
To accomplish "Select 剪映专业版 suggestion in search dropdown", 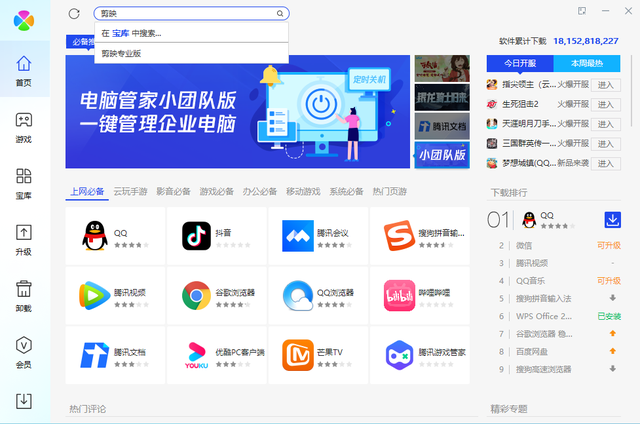I will 191,53.
